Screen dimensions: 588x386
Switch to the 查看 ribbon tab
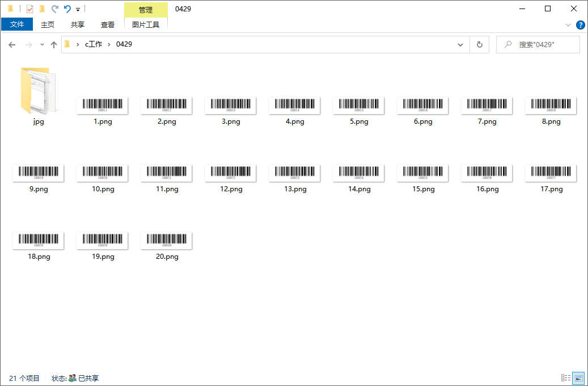point(108,25)
